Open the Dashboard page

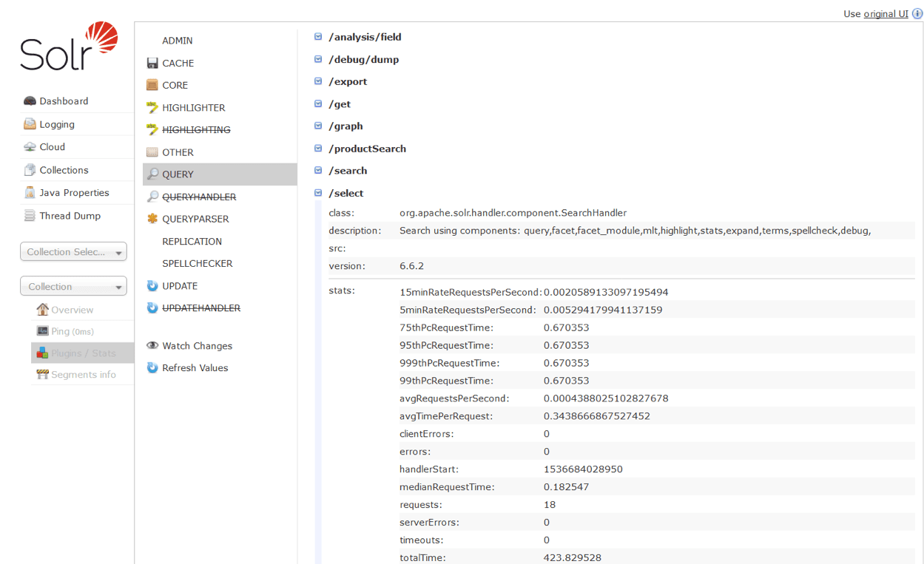click(x=64, y=101)
